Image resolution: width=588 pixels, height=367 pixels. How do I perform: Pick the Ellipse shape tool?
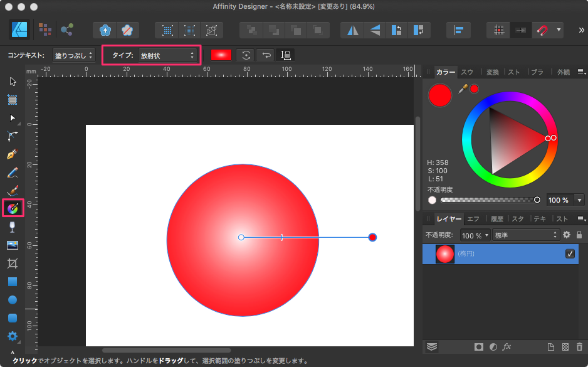tap(12, 300)
